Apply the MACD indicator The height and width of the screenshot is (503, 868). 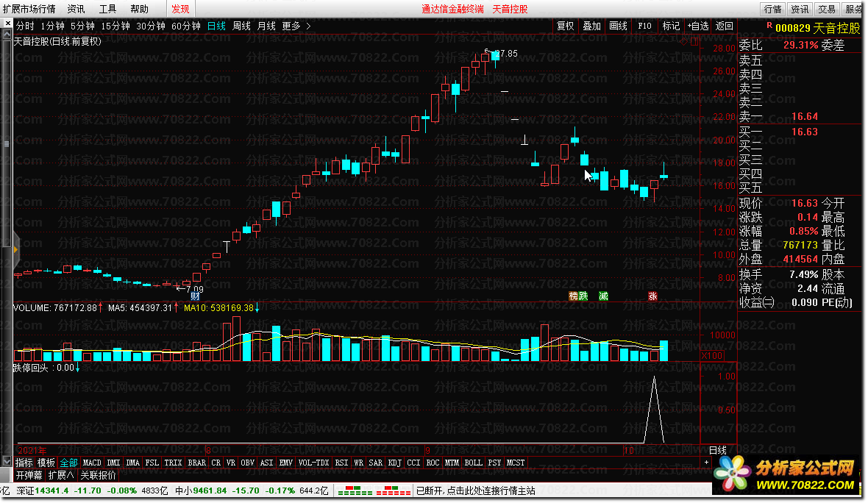(92, 463)
